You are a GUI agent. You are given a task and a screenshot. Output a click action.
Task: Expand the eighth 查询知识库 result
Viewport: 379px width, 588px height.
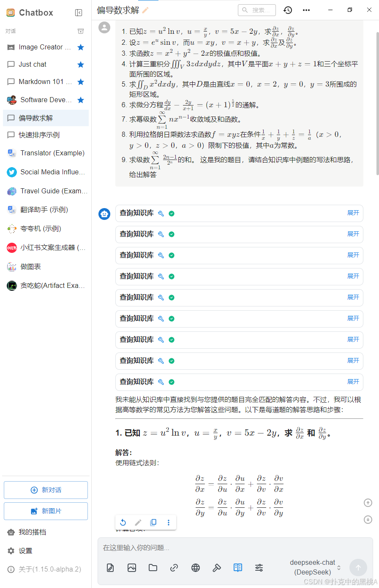[x=353, y=361]
